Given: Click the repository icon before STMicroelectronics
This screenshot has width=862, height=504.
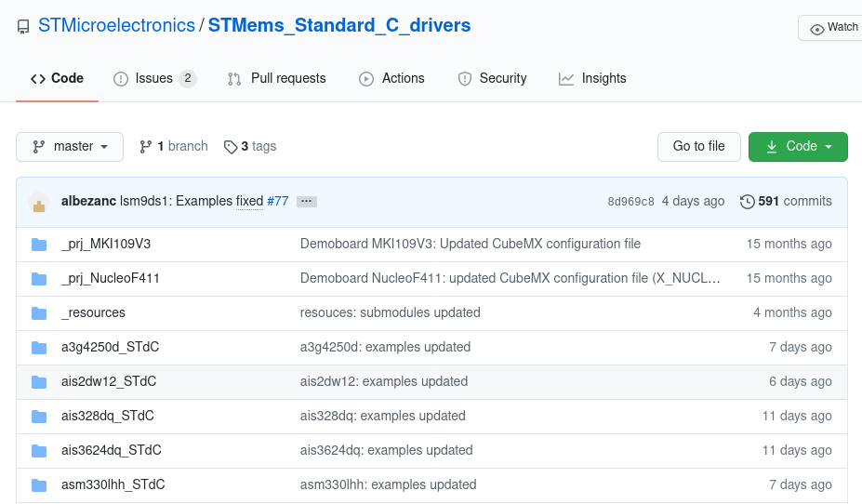Looking at the screenshot, I should coord(24,27).
